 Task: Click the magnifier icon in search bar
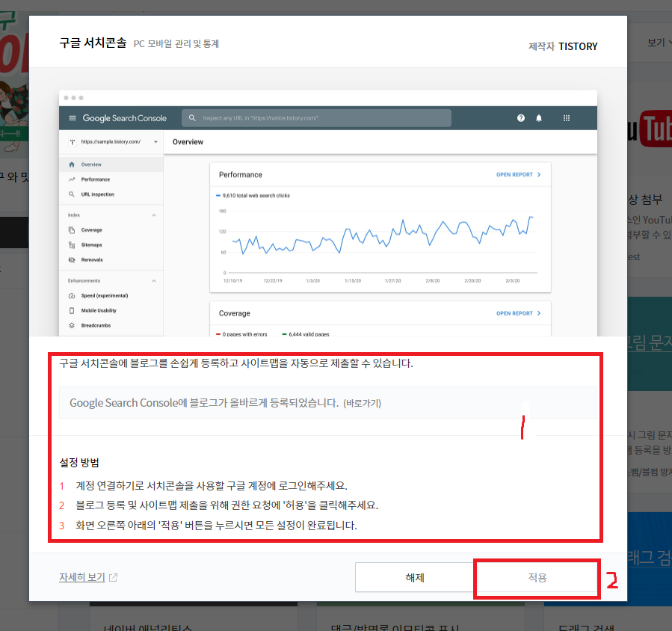[192, 118]
